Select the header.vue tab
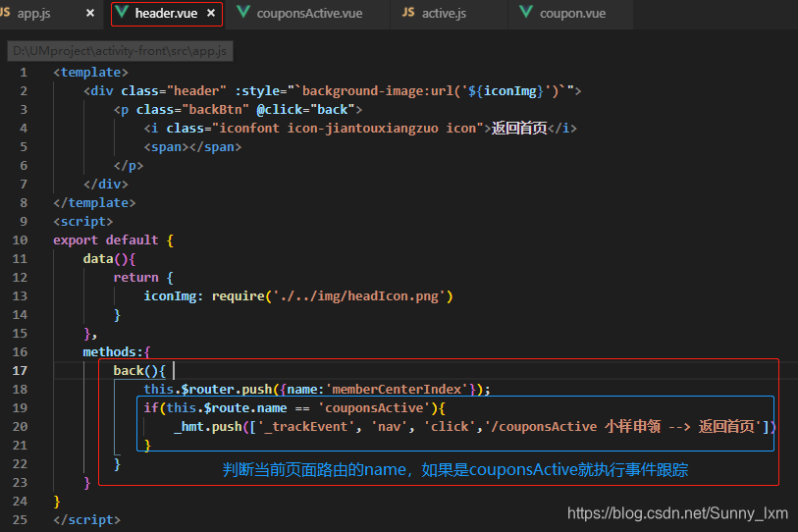This screenshot has height=532, width=798. pos(167,14)
